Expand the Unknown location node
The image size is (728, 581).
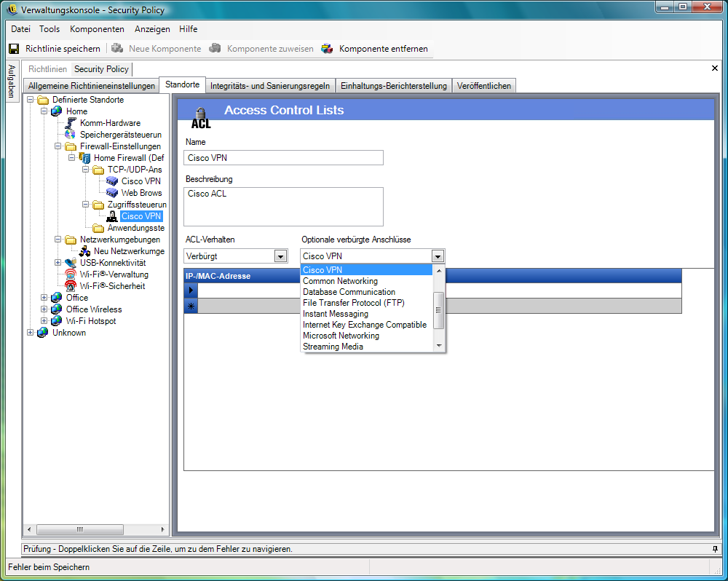point(30,333)
